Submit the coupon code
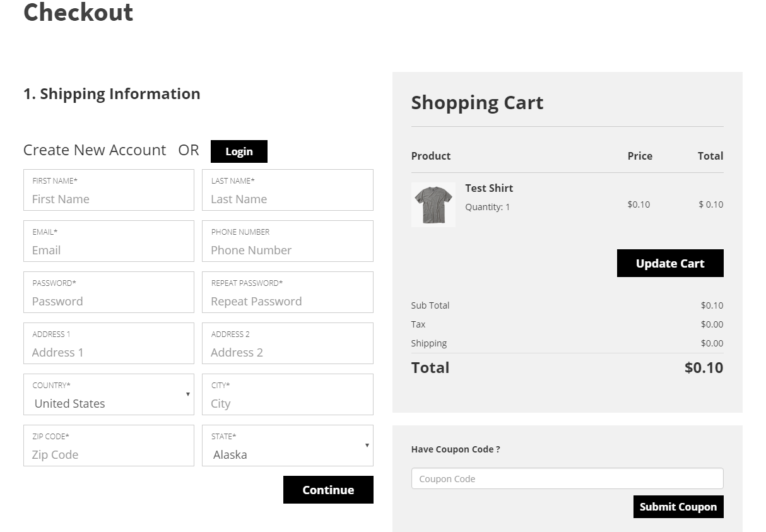Viewport: 766px width, 532px height. coord(678,507)
